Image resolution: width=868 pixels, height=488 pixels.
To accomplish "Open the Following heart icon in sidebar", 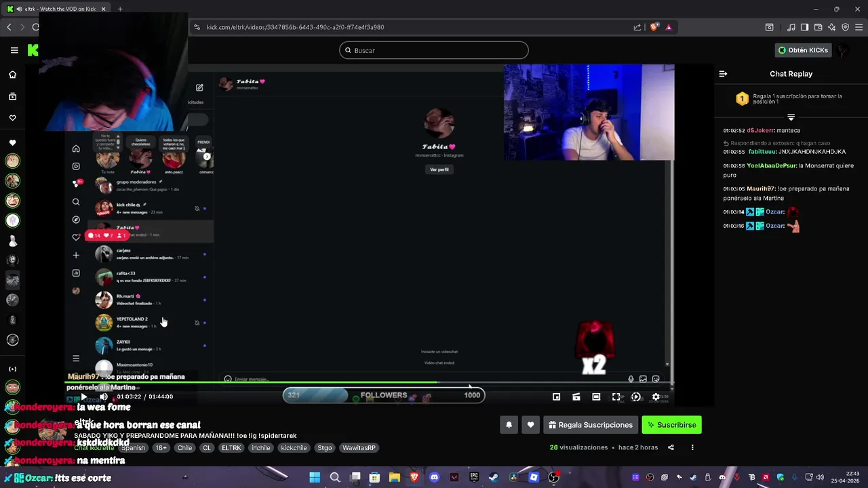I will pos(12,118).
